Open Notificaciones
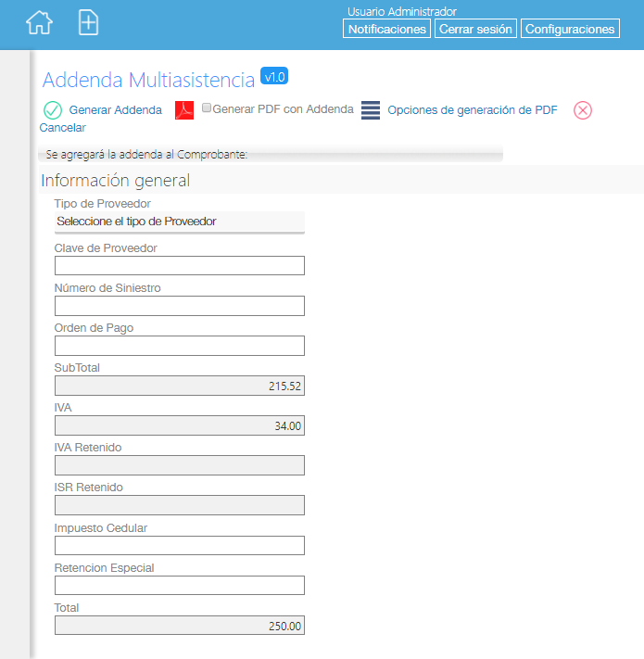 click(x=387, y=29)
